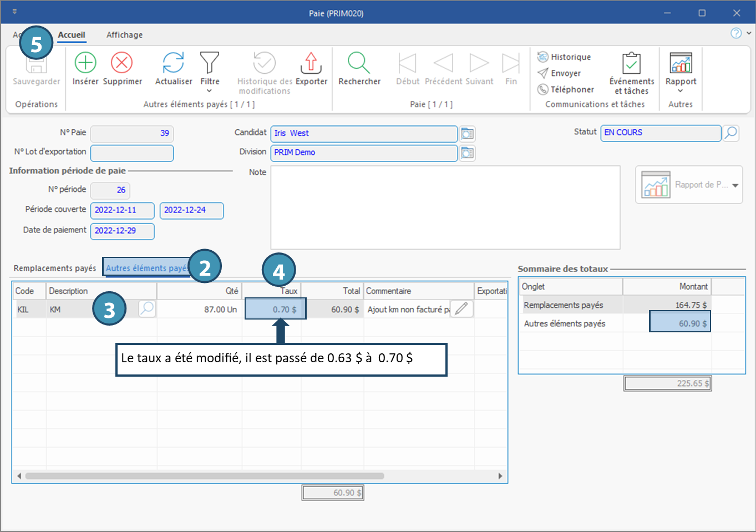Switch to the Affichage ribbon tab
The width and height of the screenshot is (756, 532).
pyautogui.click(x=124, y=34)
